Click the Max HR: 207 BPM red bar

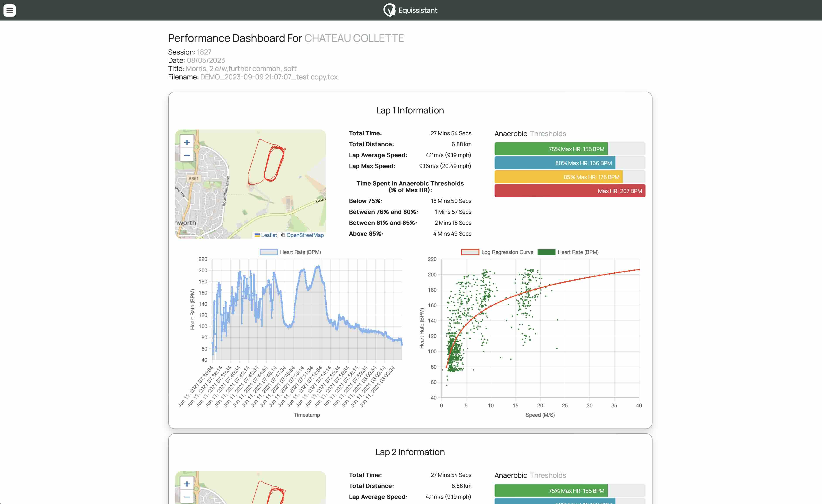(570, 191)
